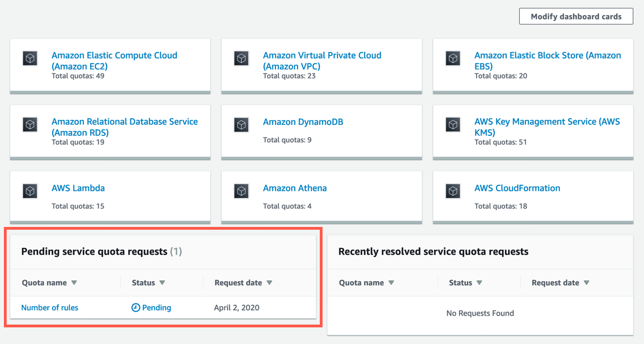This screenshot has width=644, height=344.
Task: Click the Modify dashboard cards button
Action: (x=576, y=16)
